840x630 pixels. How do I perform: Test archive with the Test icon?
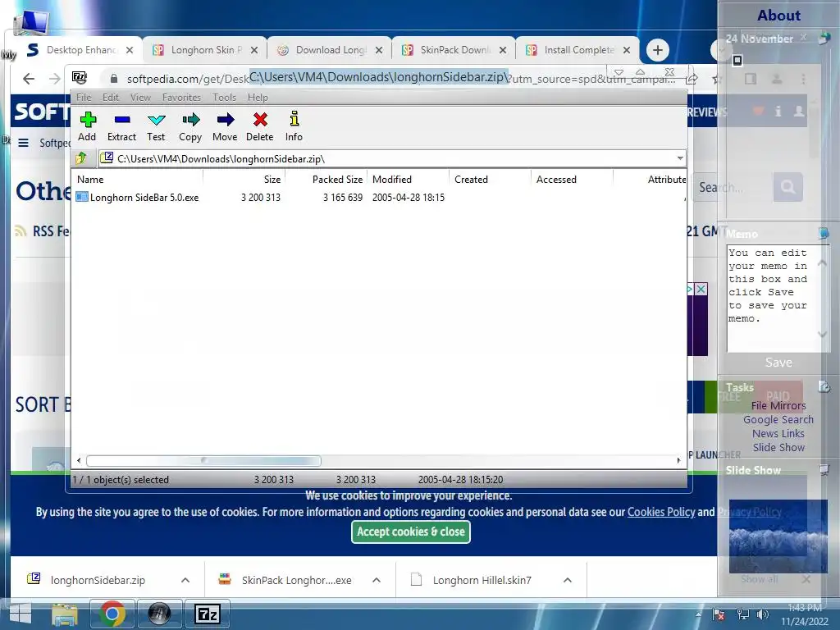(156, 126)
